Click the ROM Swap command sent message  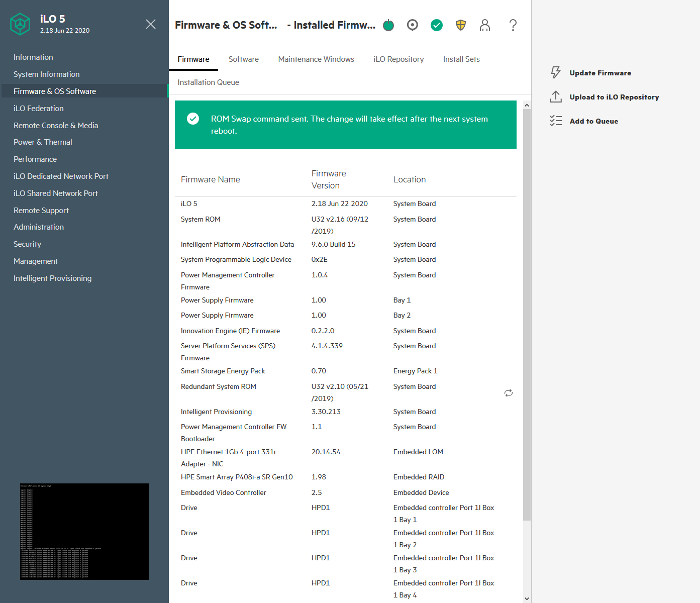tap(349, 125)
